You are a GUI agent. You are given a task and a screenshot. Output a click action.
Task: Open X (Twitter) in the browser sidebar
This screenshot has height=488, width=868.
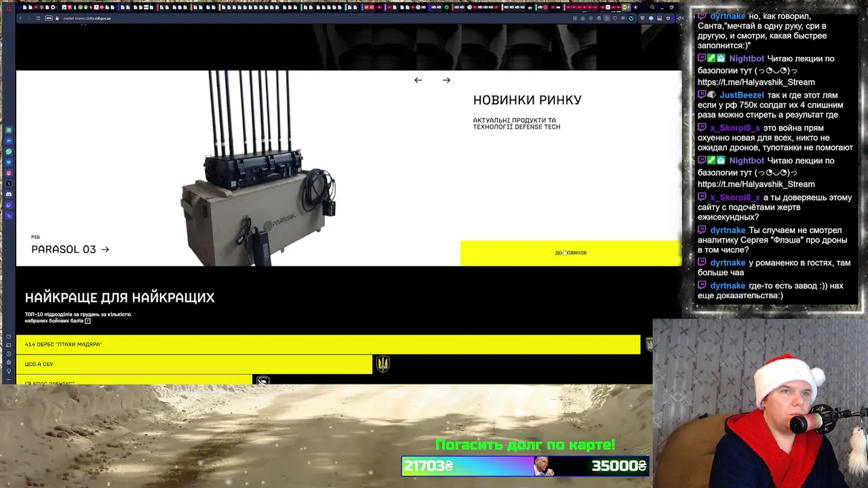(8, 184)
